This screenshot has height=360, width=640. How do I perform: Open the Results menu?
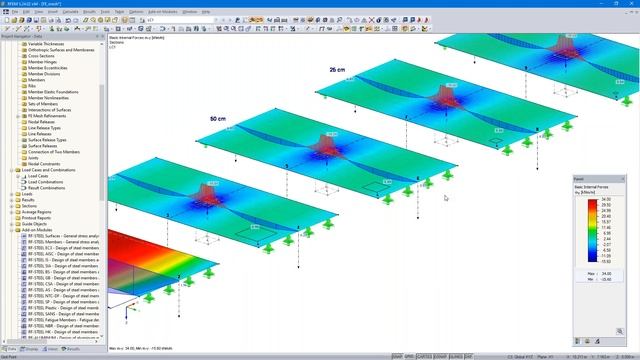[89, 12]
